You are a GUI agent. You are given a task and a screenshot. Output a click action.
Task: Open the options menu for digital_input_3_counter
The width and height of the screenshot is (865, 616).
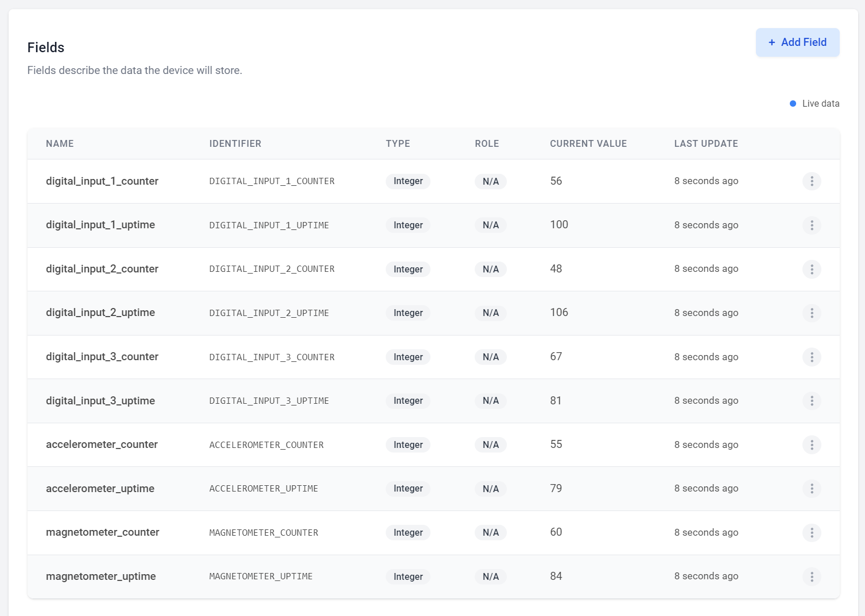point(812,357)
